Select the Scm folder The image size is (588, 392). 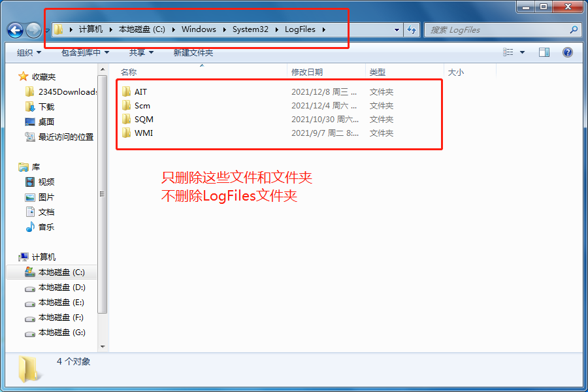136,105
